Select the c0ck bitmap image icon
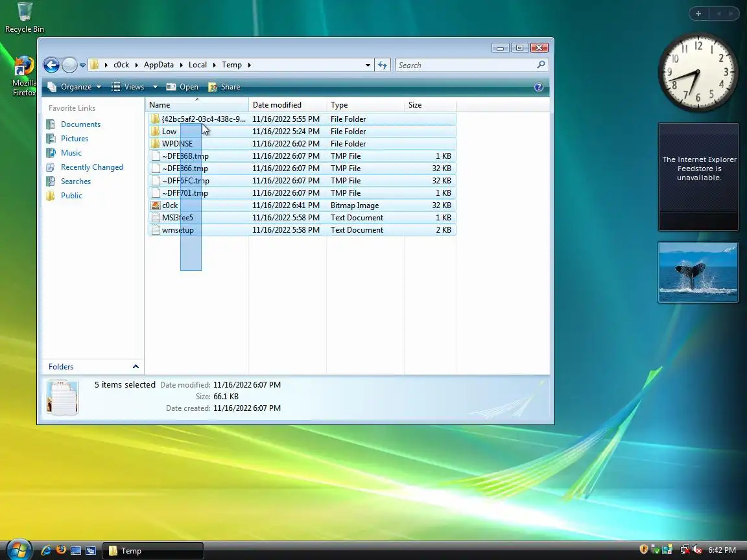Image resolution: width=747 pixels, height=560 pixels. click(156, 205)
